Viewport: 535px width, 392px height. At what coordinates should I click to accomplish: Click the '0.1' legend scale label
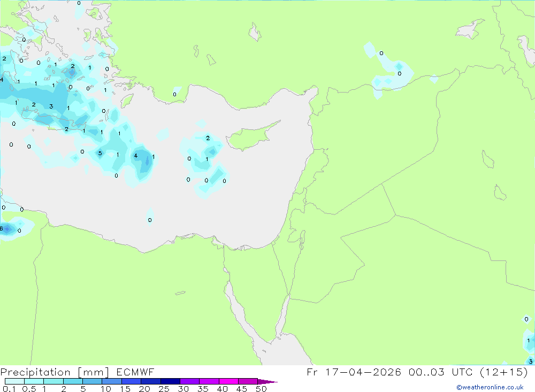[9, 389]
